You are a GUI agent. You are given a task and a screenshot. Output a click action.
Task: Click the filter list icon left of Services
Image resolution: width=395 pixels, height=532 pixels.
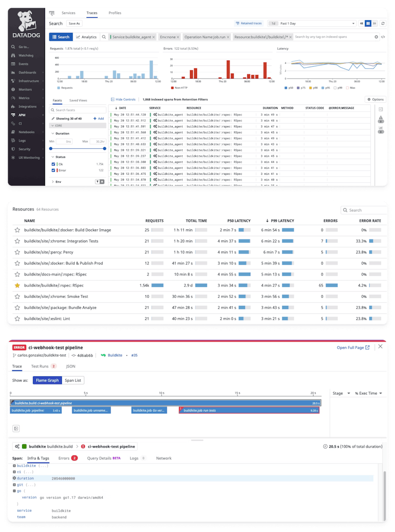tap(51, 13)
